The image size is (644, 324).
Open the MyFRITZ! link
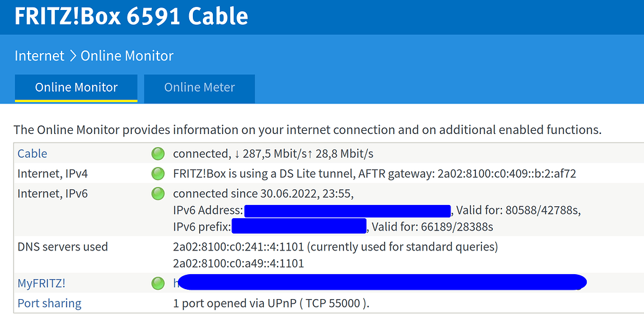click(41, 283)
